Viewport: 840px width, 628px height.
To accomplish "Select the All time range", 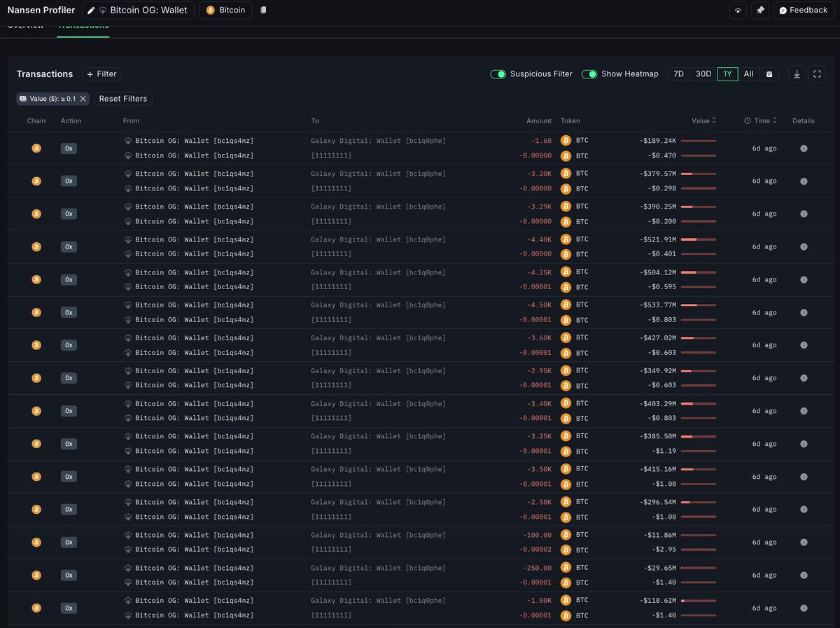I will 748,74.
